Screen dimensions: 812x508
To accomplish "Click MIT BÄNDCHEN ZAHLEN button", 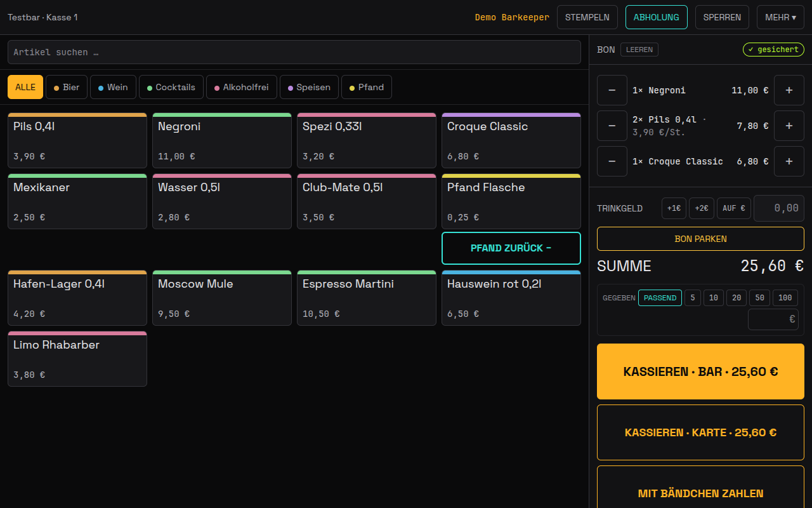I will 700,487.
